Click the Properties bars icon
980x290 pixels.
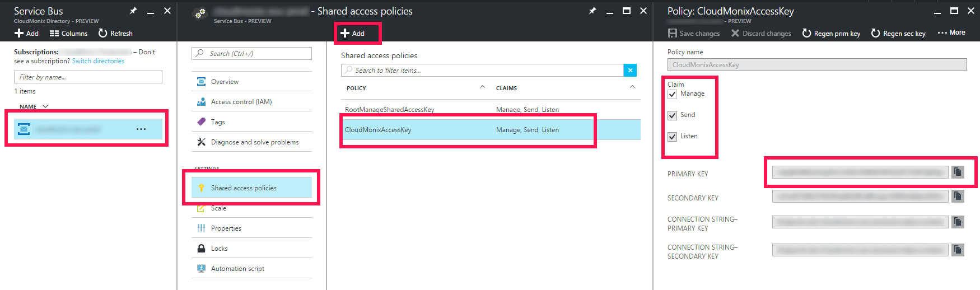pyautogui.click(x=201, y=228)
